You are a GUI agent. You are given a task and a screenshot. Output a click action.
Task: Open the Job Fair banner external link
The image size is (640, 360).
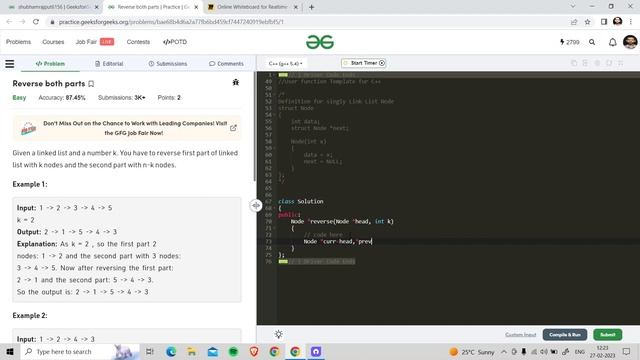click(x=233, y=128)
